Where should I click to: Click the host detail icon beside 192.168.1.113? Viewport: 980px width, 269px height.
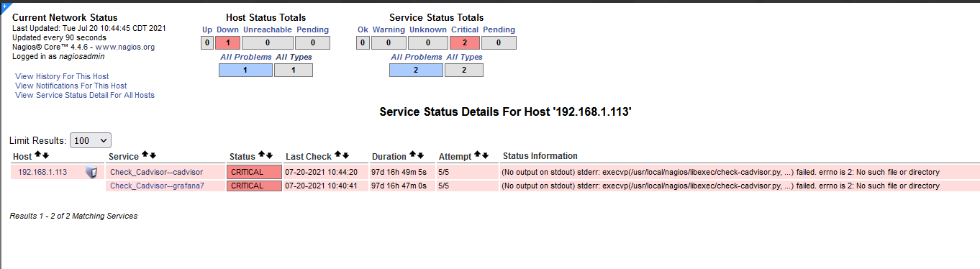91,172
